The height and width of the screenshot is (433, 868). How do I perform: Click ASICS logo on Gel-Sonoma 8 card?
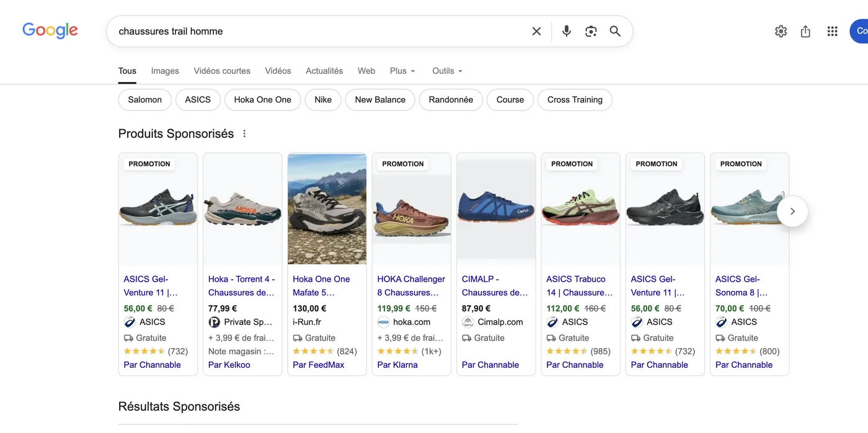722,322
